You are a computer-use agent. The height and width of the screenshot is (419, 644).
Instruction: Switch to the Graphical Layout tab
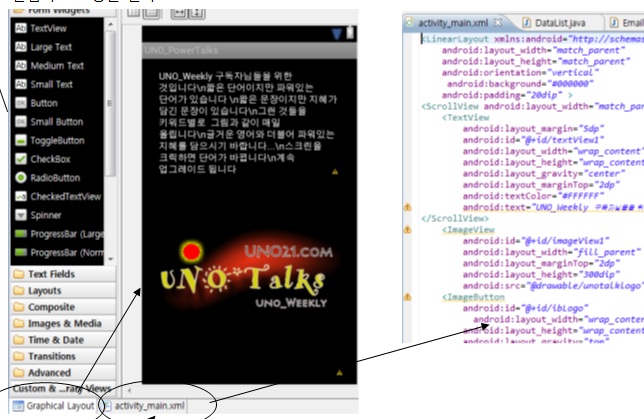point(54,406)
